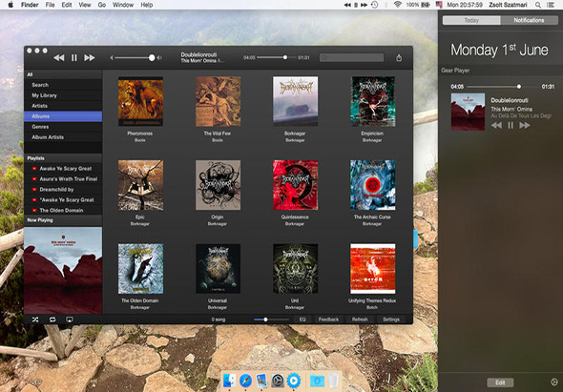The height and width of the screenshot is (392, 563).
Task: Open Settings in Gear Player
Action: tap(391, 320)
